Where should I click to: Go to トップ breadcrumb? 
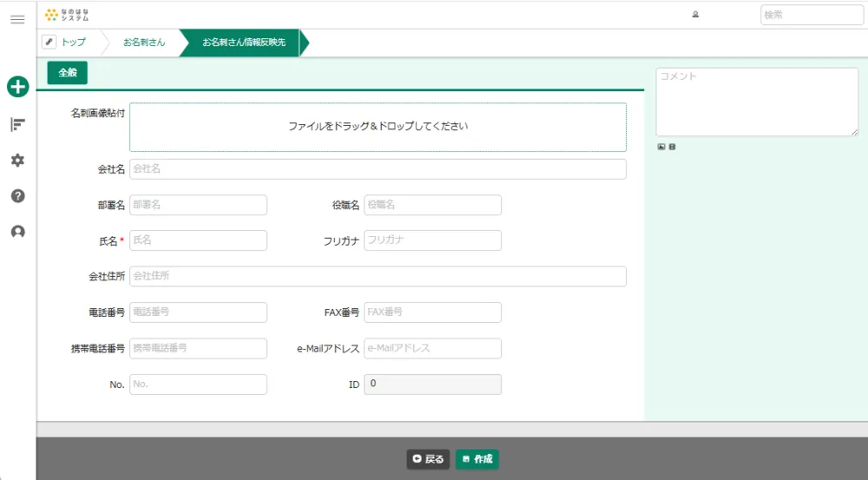[73, 42]
